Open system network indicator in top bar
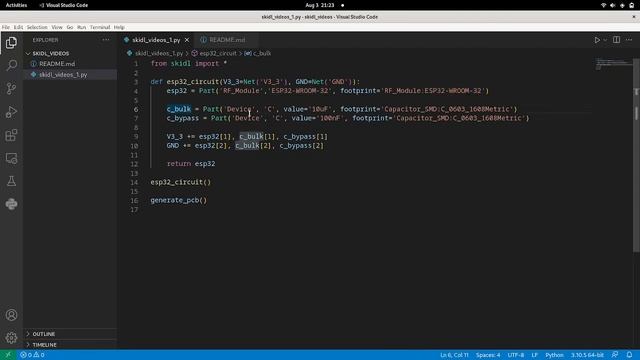Screen dimensions: 640x360 pyautogui.click(x=603, y=5)
